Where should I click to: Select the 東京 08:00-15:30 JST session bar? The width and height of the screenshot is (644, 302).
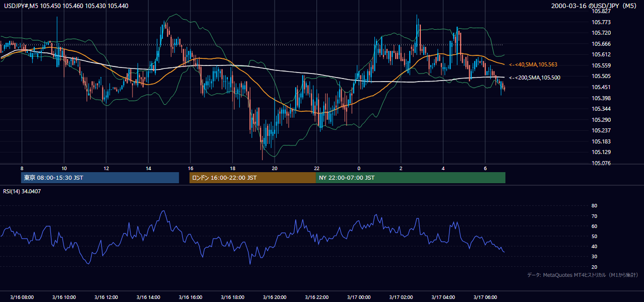[100, 178]
